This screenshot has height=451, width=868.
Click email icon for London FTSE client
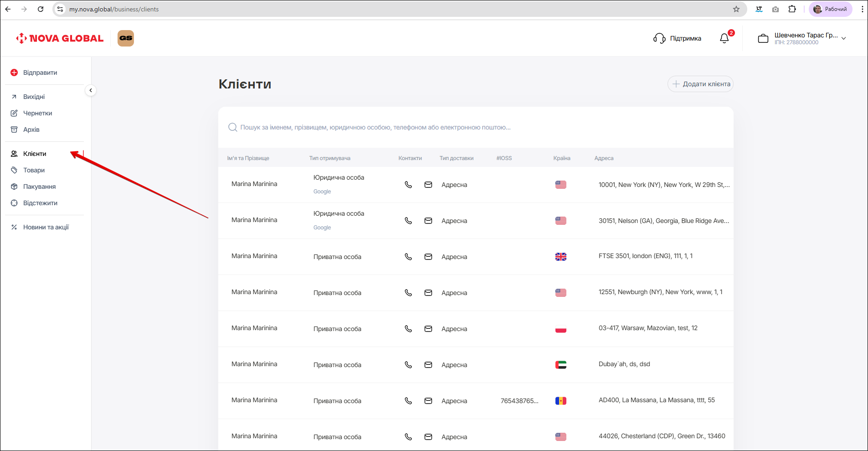point(428,257)
